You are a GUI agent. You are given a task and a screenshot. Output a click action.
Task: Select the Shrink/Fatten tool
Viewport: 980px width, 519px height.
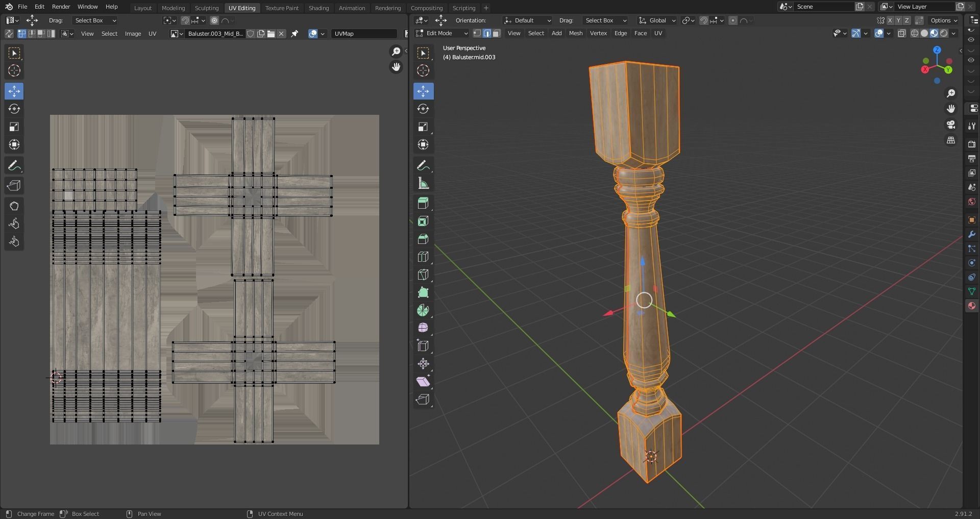[423, 364]
